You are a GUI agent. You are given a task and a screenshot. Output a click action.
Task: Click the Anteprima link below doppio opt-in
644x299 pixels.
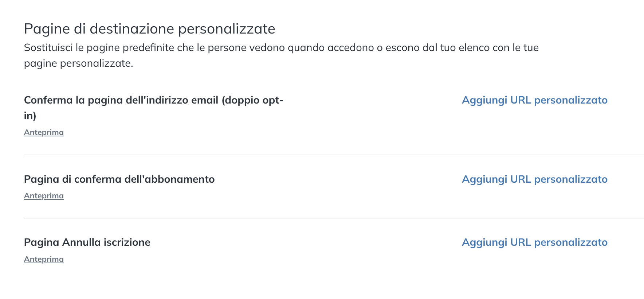pyautogui.click(x=44, y=132)
